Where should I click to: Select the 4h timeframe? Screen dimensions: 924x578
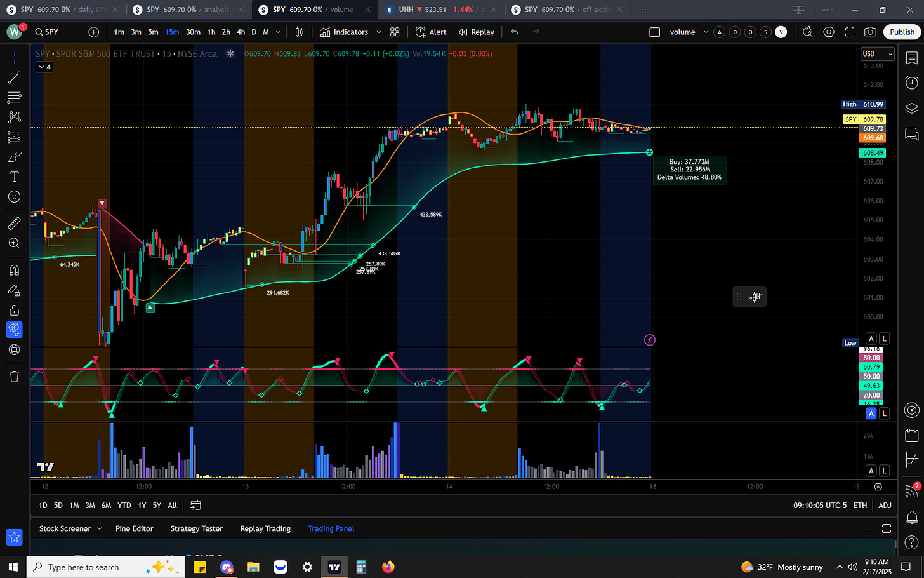point(241,32)
